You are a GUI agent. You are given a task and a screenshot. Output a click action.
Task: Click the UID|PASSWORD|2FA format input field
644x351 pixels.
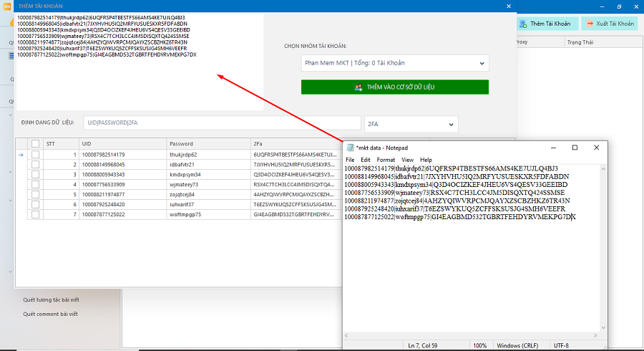(x=222, y=124)
